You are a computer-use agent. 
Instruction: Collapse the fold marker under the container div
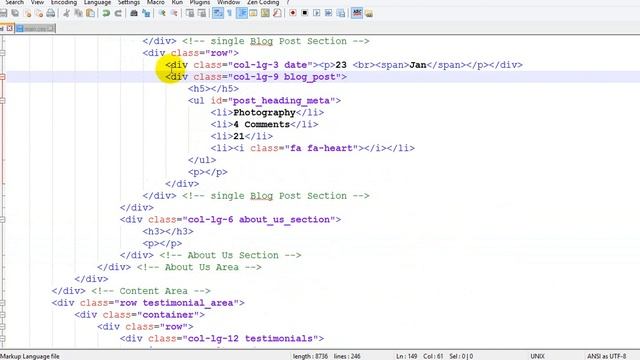2,327
